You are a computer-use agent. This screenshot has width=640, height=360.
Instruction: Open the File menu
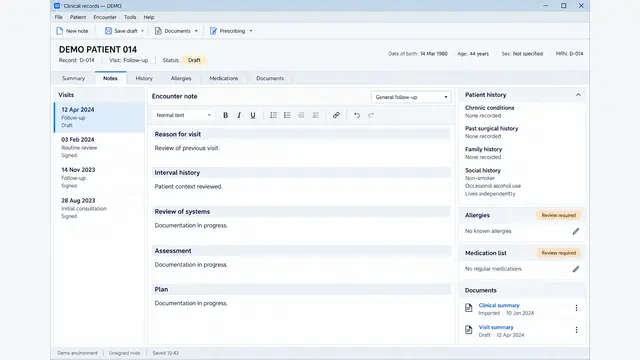(59, 17)
